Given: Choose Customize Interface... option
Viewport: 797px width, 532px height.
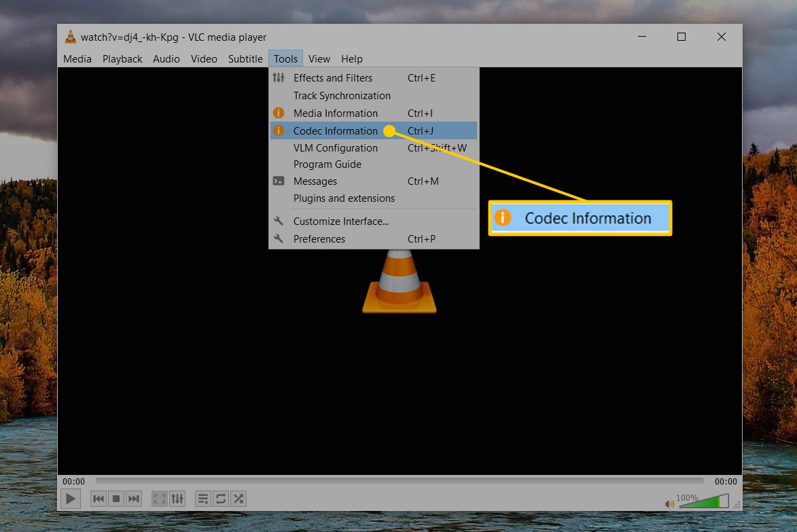Looking at the screenshot, I should coord(374,221).
